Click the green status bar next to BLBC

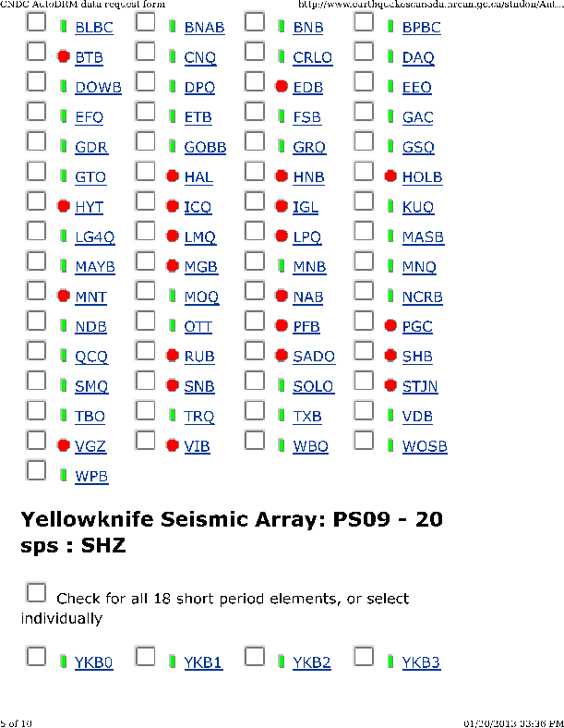point(64,27)
